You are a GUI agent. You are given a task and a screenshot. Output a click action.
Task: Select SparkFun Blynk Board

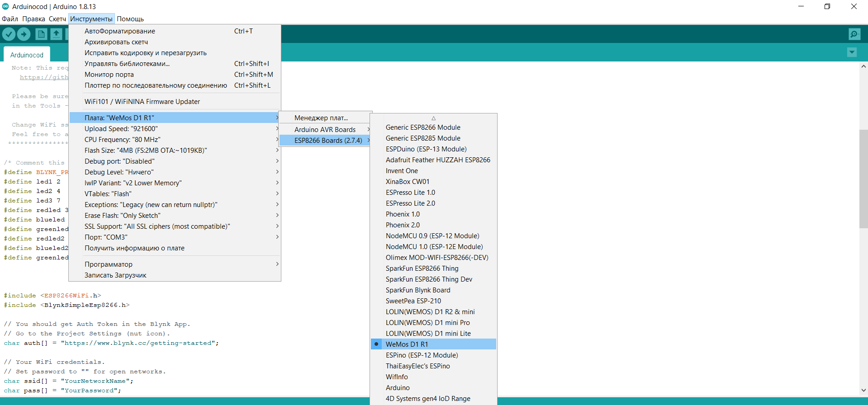(x=433, y=290)
